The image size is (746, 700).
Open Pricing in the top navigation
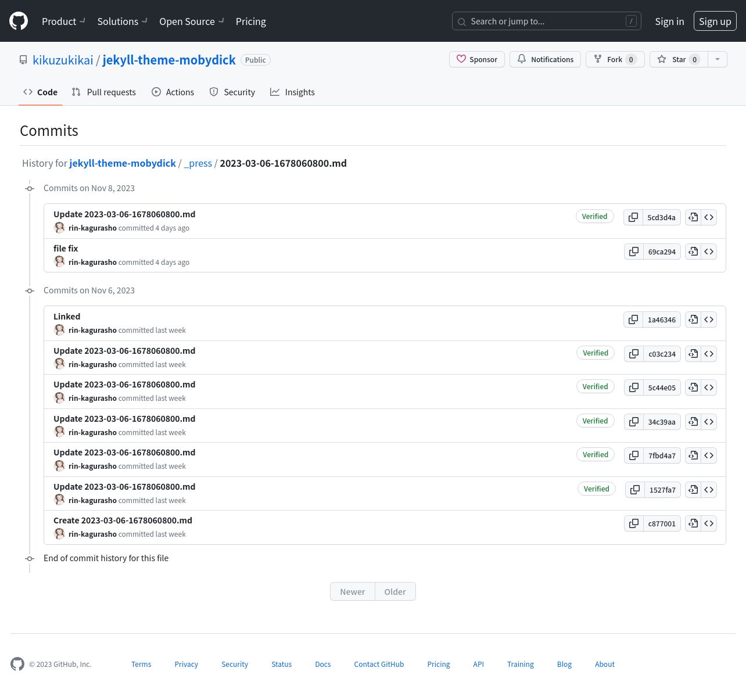click(251, 21)
